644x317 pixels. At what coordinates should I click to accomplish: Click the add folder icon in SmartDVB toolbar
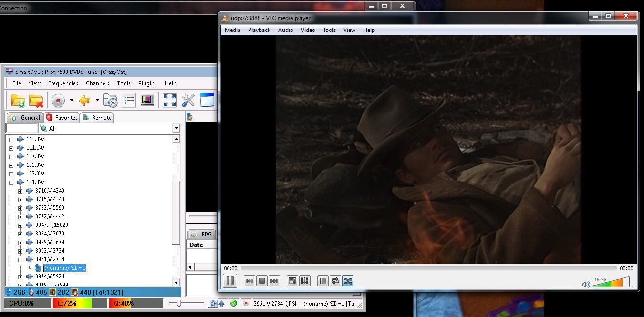click(18, 101)
